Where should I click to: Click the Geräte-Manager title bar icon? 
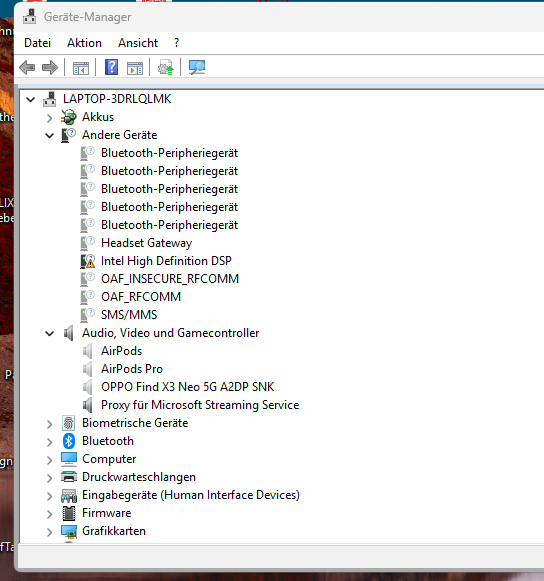(29, 17)
